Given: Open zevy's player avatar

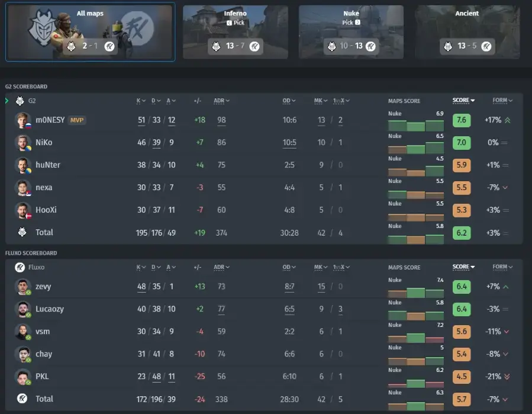Looking at the screenshot, I should click(x=22, y=287).
